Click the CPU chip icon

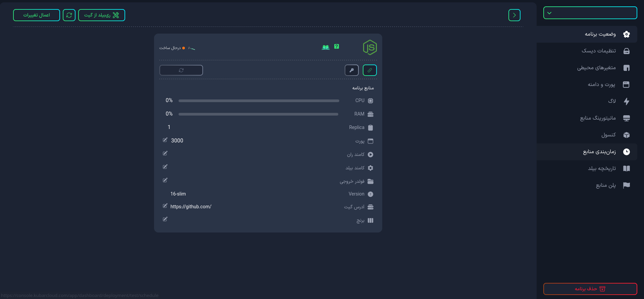[x=370, y=101]
